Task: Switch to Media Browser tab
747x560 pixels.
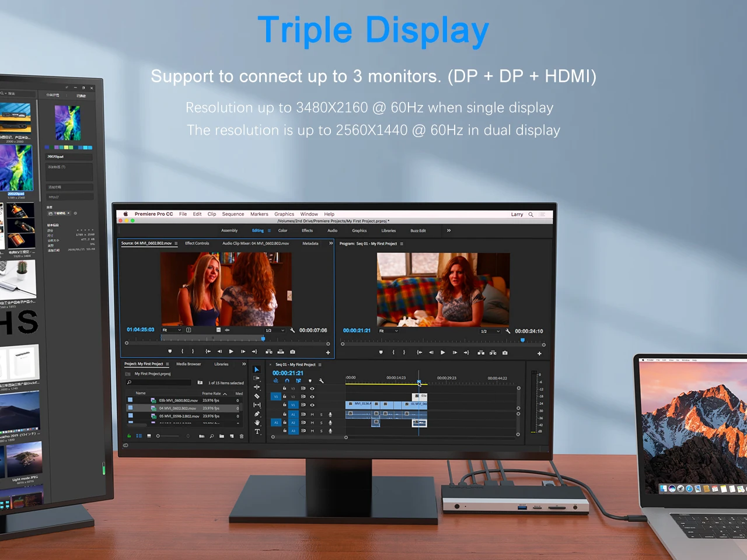Action: (189, 364)
